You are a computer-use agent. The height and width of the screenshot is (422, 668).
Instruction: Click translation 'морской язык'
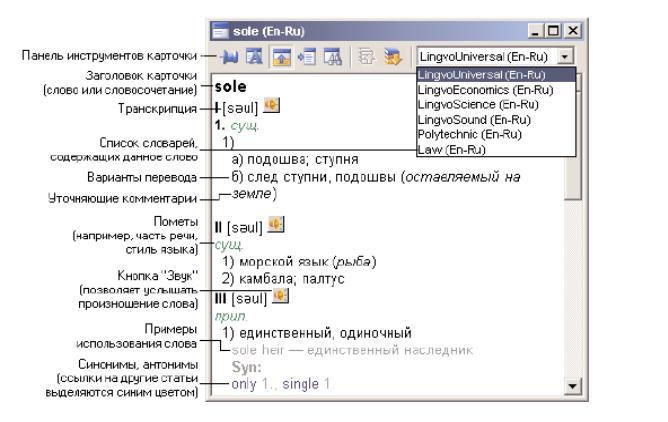[x=284, y=261]
